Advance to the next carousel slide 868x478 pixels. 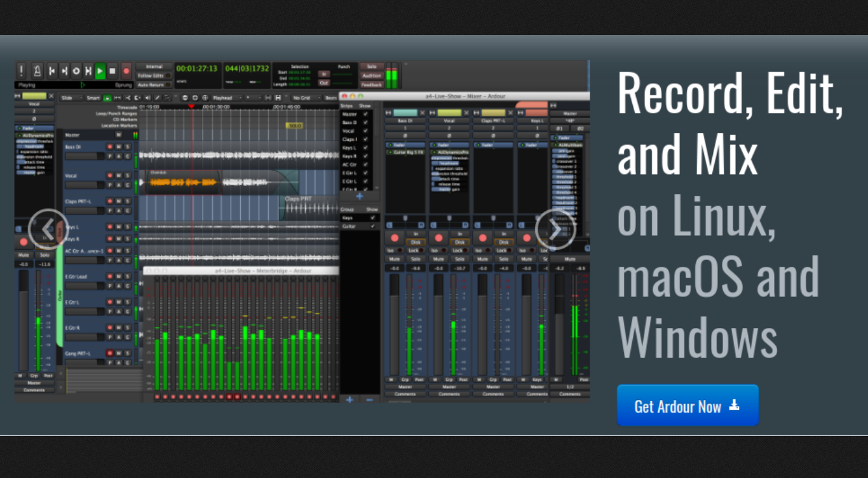tap(555, 229)
